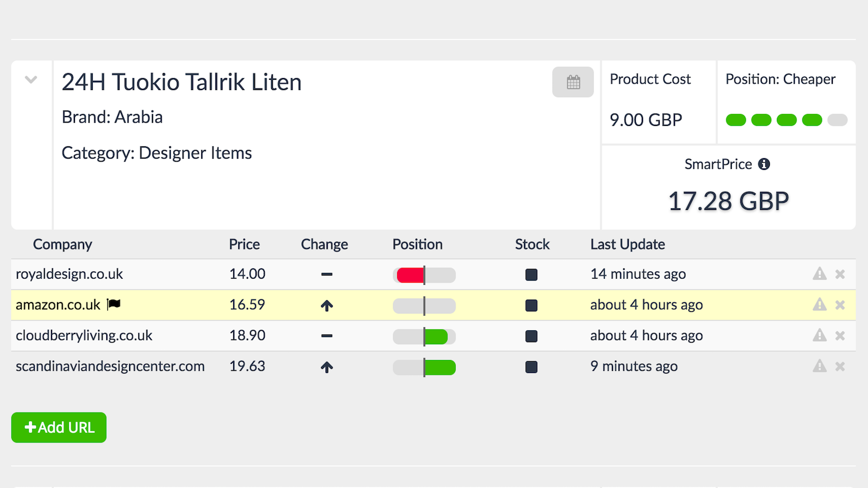Click the 17.28 GBP SmartPrice value

pyautogui.click(x=728, y=202)
